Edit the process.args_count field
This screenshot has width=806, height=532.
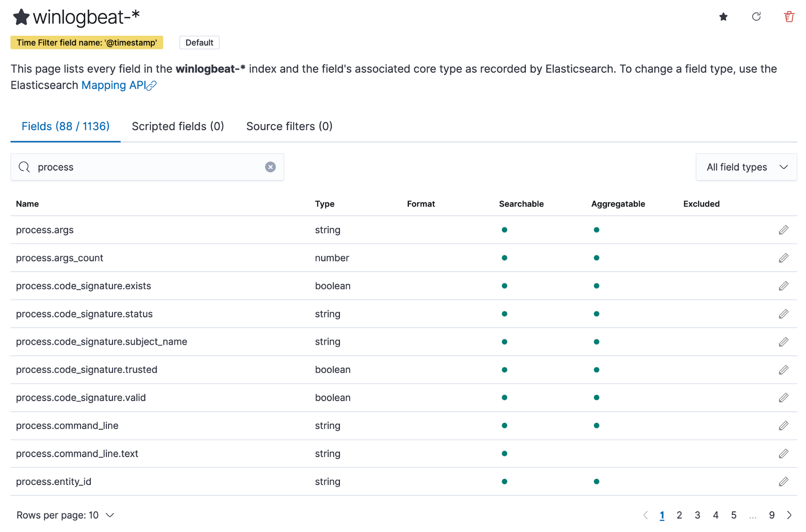pos(783,258)
